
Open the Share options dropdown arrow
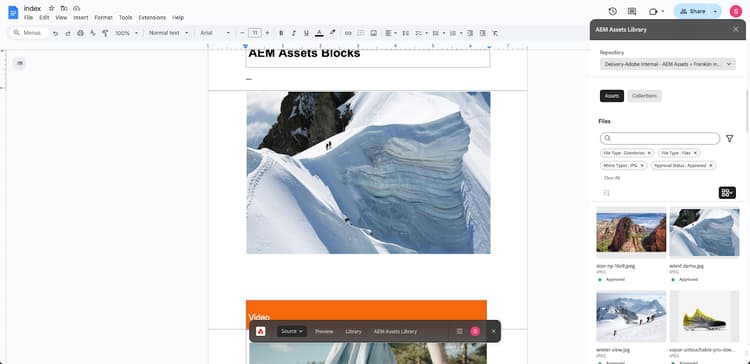(x=716, y=11)
